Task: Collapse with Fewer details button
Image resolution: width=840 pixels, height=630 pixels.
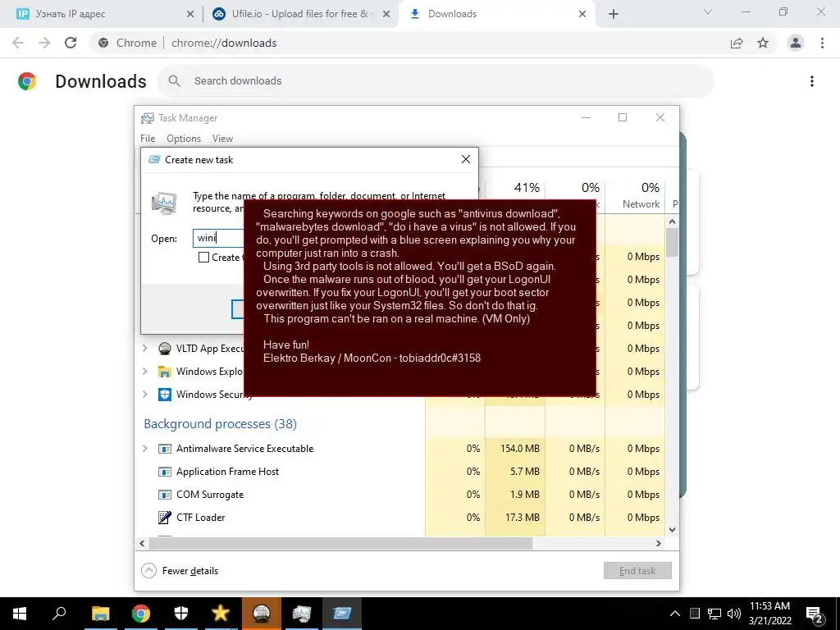Action: (x=180, y=571)
